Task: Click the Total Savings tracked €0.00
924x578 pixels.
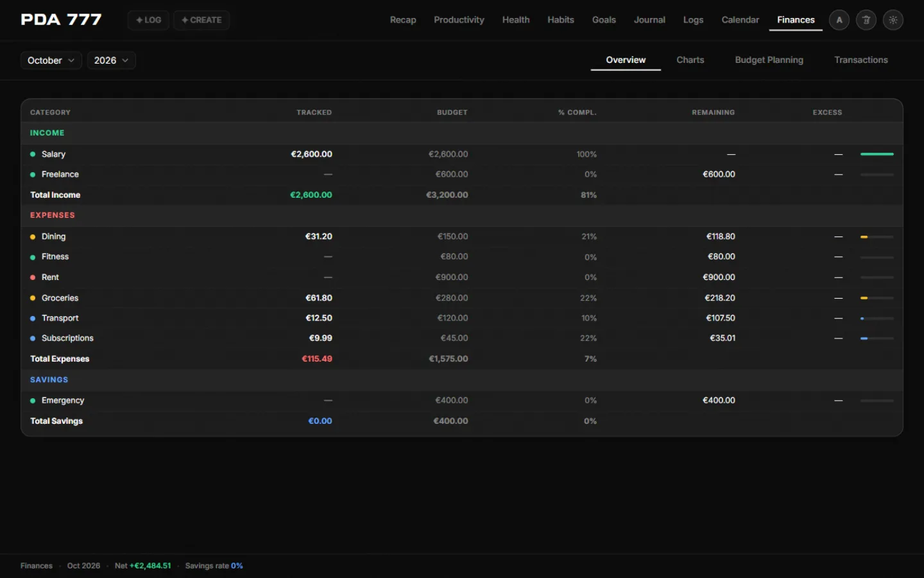Action: click(x=320, y=421)
